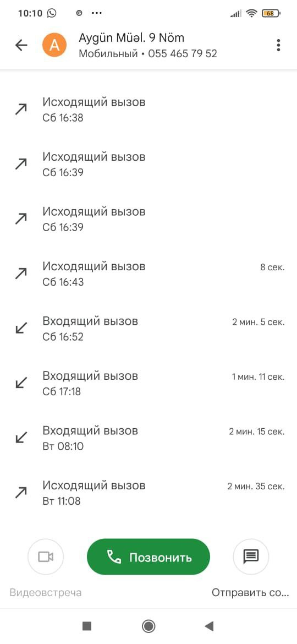Viewport: 297px width, 644px height.
Task: Select incoming call at Сб 17:18
Action: (148, 383)
